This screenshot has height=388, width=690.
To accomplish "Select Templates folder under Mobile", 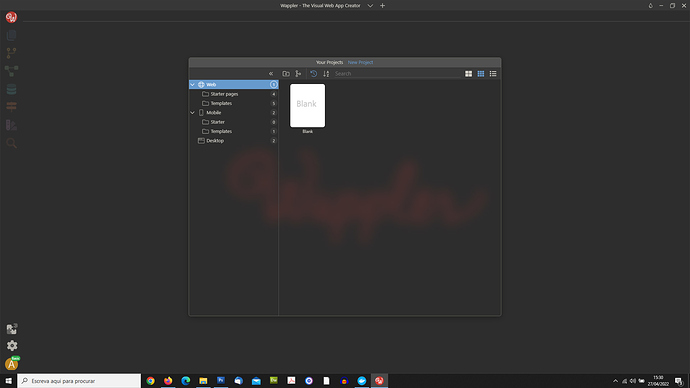I will pos(234,131).
